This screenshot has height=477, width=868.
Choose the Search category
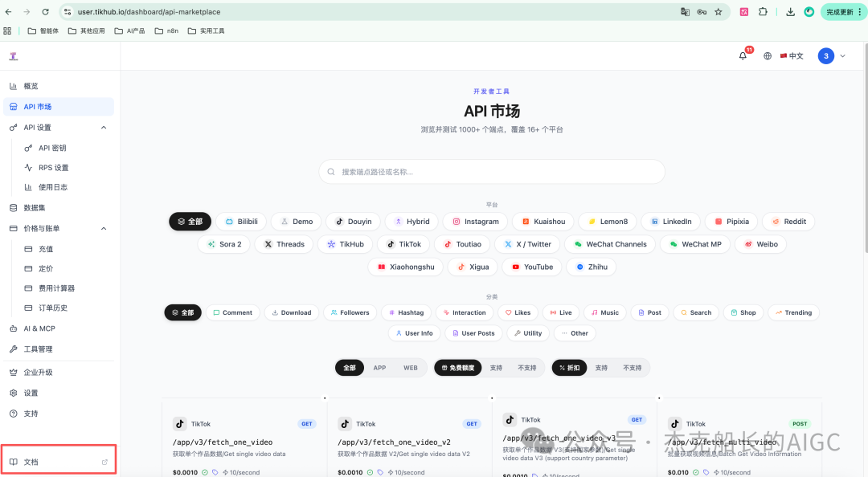[696, 312]
